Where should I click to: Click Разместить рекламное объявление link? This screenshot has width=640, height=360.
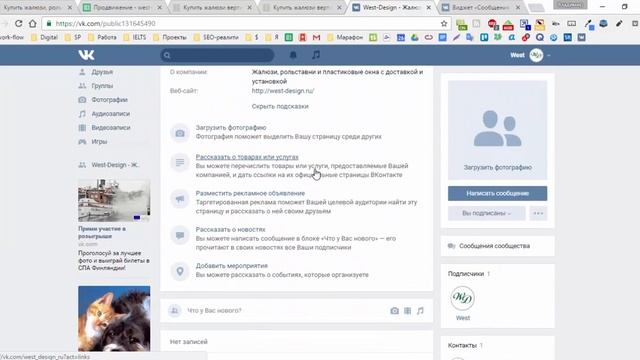coord(250,193)
